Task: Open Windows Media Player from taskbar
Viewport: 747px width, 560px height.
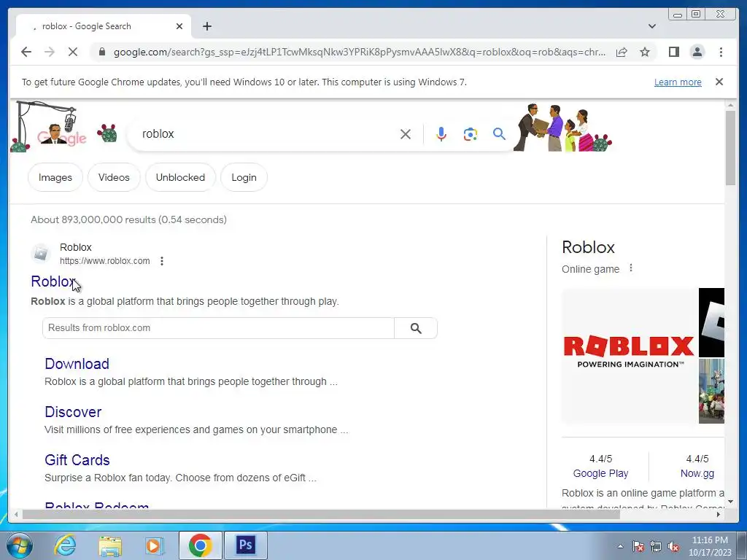Action: tap(153, 545)
